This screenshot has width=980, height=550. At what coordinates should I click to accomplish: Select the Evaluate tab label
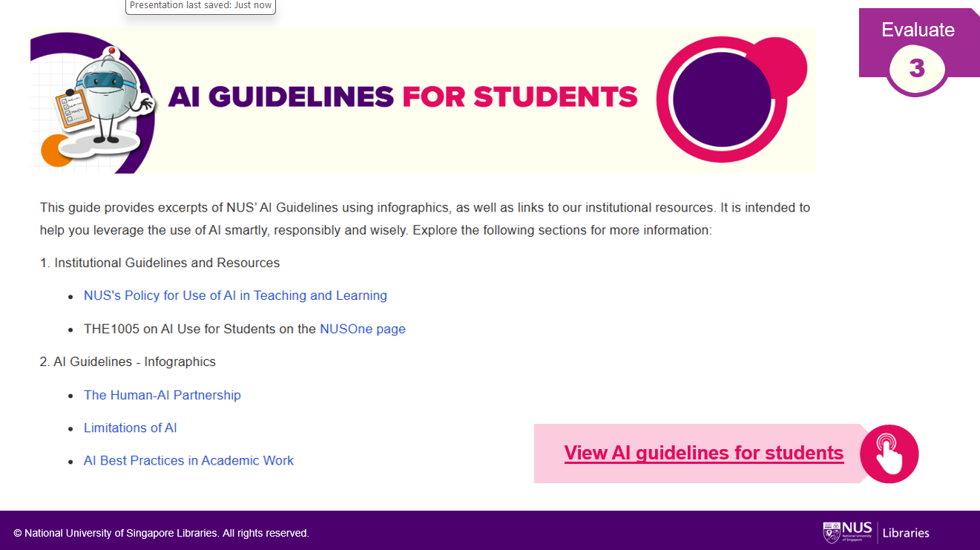point(918,30)
